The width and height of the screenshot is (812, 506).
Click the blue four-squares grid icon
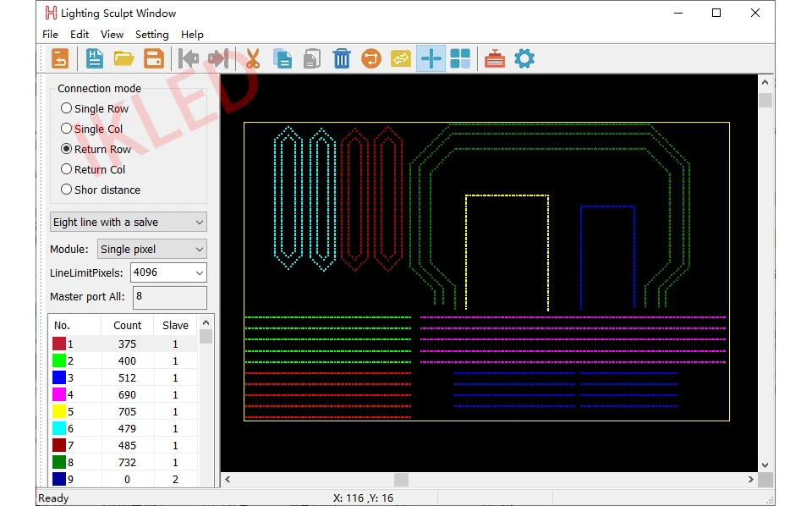click(x=460, y=58)
